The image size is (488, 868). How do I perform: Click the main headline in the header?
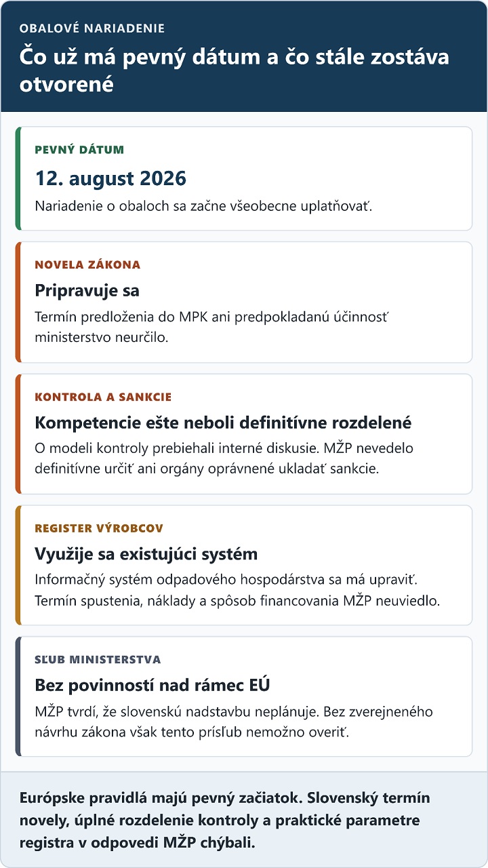(x=234, y=71)
